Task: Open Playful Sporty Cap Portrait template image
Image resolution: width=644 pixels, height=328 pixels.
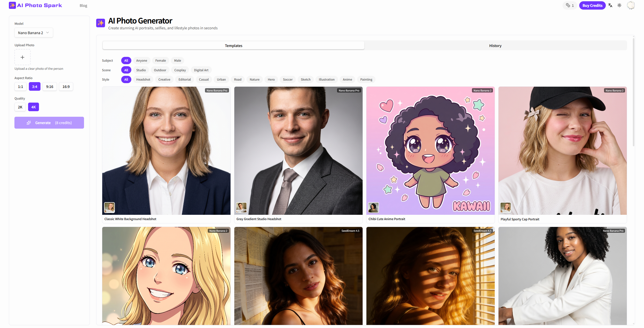Action: [x=563, y=151]
